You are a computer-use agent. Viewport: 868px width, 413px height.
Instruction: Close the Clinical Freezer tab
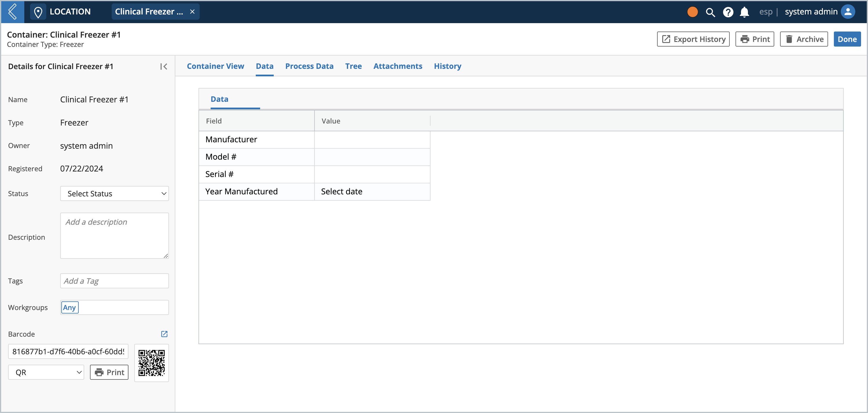[x=192, y=12]
